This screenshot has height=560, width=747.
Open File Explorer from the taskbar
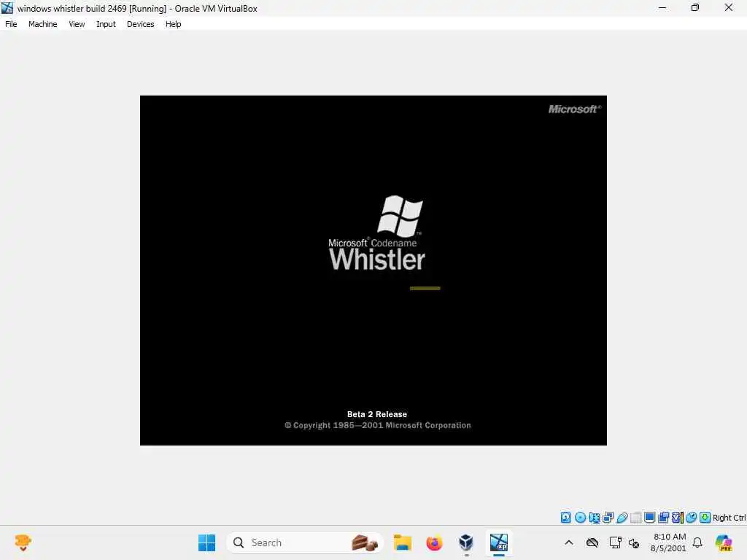[x=403, y=542]
